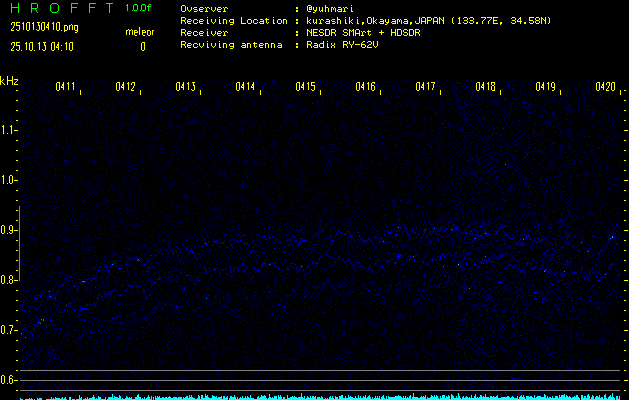Image resolution: width=629 pixels, height=400 pixels.
Task: Click the kHz axis unit label
Action: pyautogui.click(x=9, y=80)
